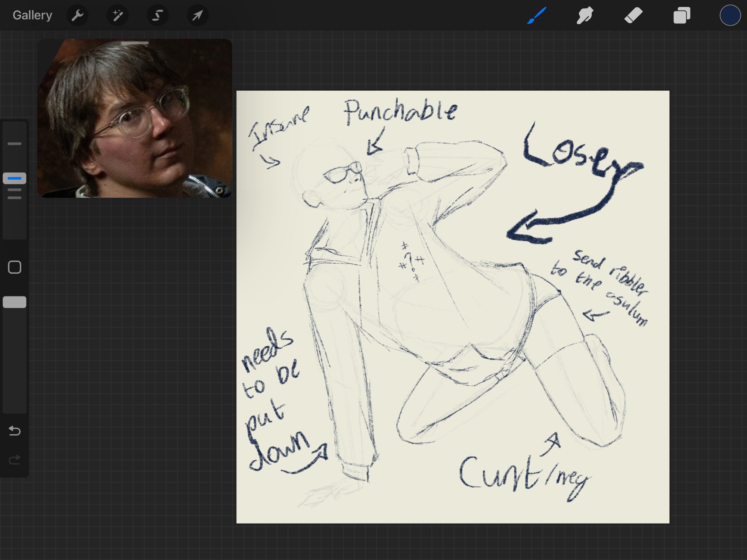The height and width of the screenshot is (560, 747).
Task: Activate the Transform arrow tool
Action: (198, 15)
